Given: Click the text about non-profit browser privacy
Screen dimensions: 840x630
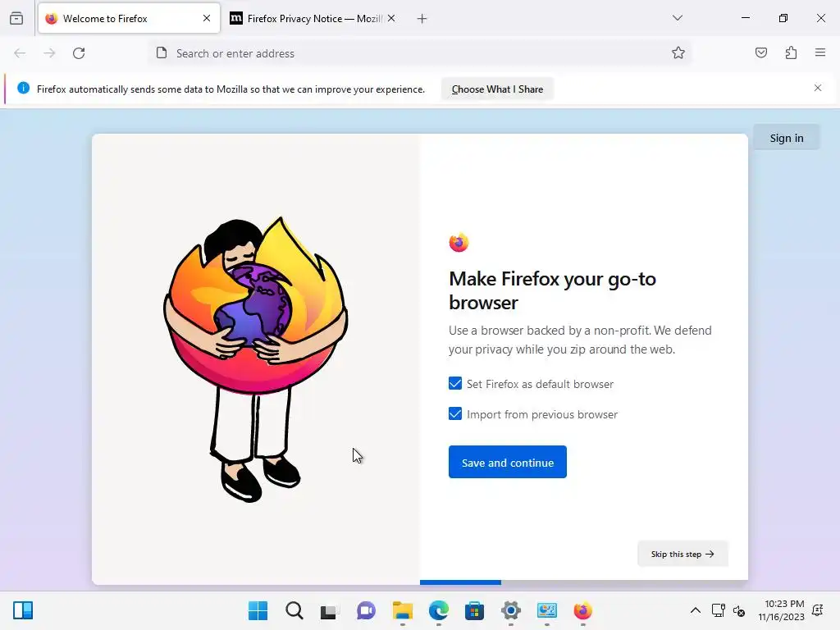Looking at the screenshot, I should coord(580,340).
